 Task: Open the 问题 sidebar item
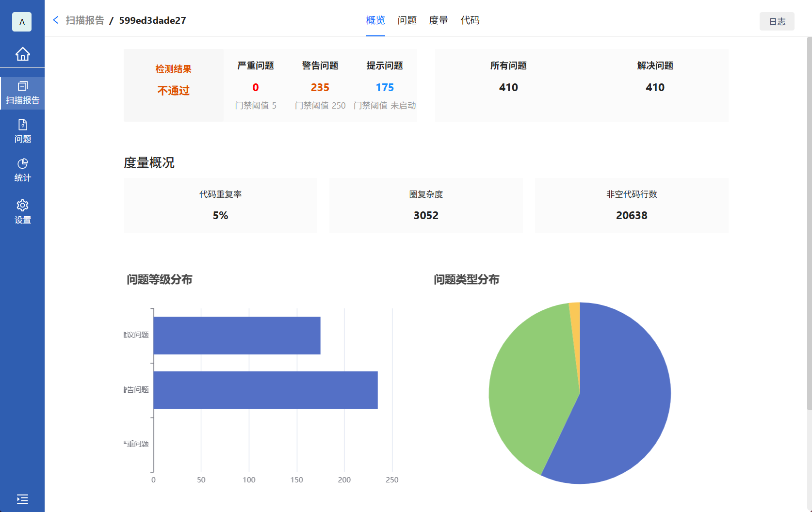(x=22, y=132)
